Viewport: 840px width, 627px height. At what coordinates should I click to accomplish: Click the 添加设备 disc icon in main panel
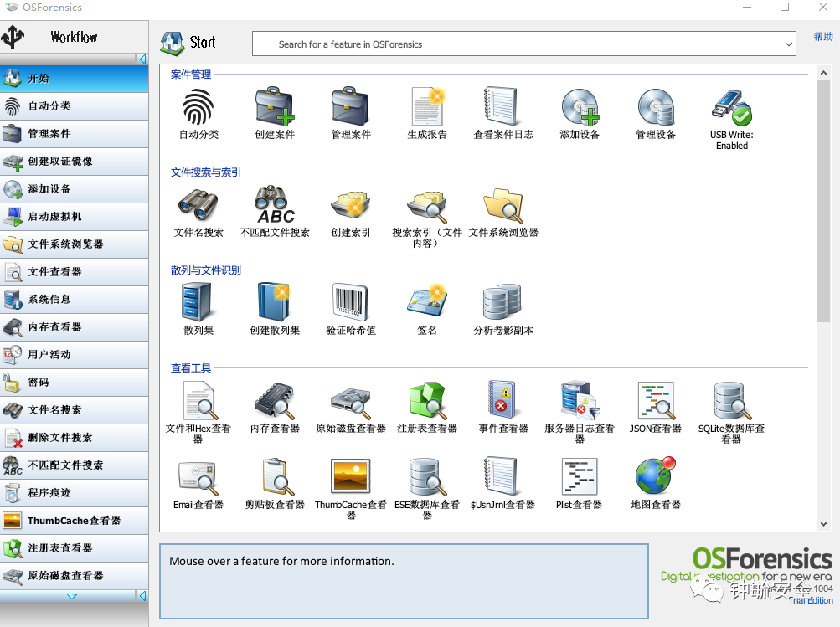(x=580, y=106)
